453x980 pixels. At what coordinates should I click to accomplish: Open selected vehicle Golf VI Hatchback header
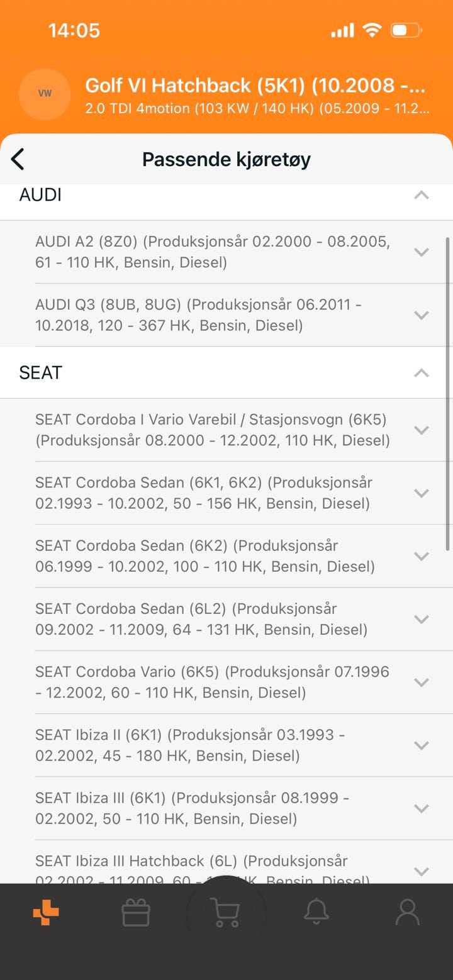[x=257, y=95]
